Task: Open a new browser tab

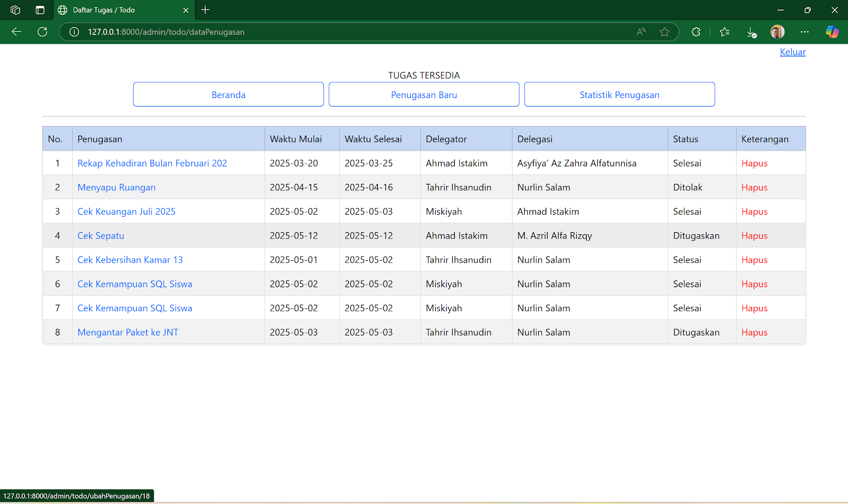Action: point(206,10)
